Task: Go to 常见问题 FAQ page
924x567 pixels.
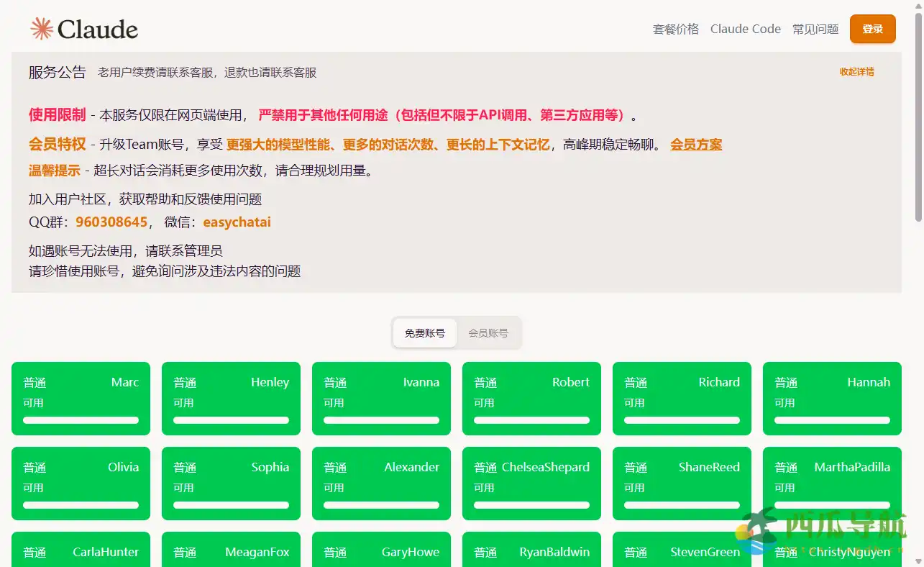Action: 815,29
